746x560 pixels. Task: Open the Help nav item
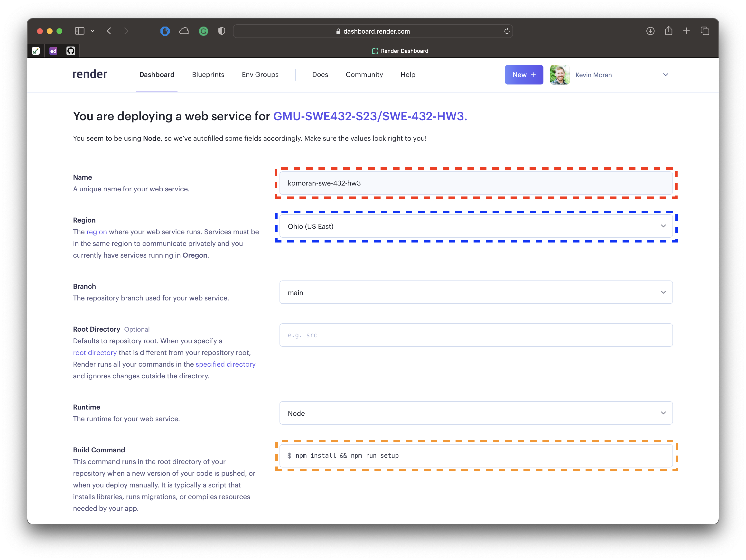click(x=408, y=75)
